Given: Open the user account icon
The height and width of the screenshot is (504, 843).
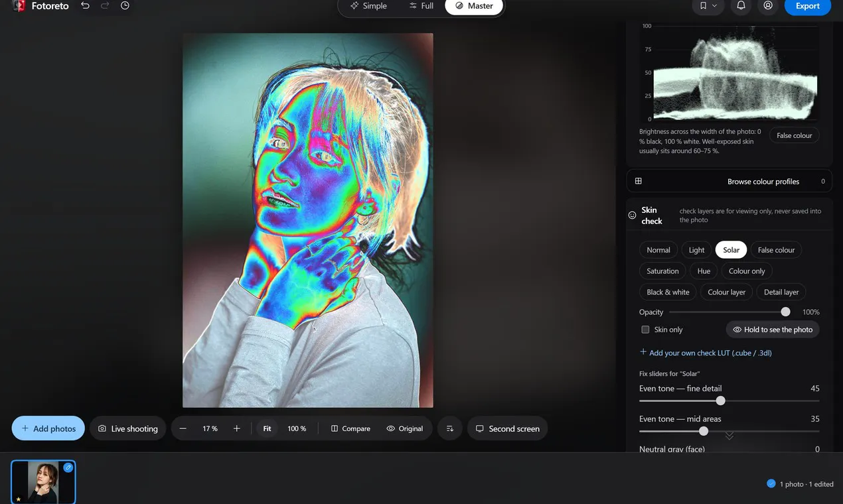Looking at the screenshot, I should click(768, 6).
